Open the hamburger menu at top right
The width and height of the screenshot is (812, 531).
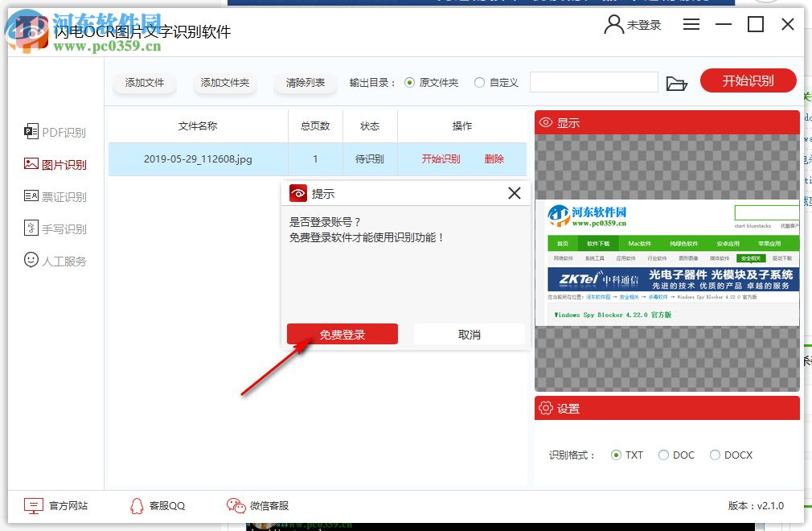pos(691,24)
